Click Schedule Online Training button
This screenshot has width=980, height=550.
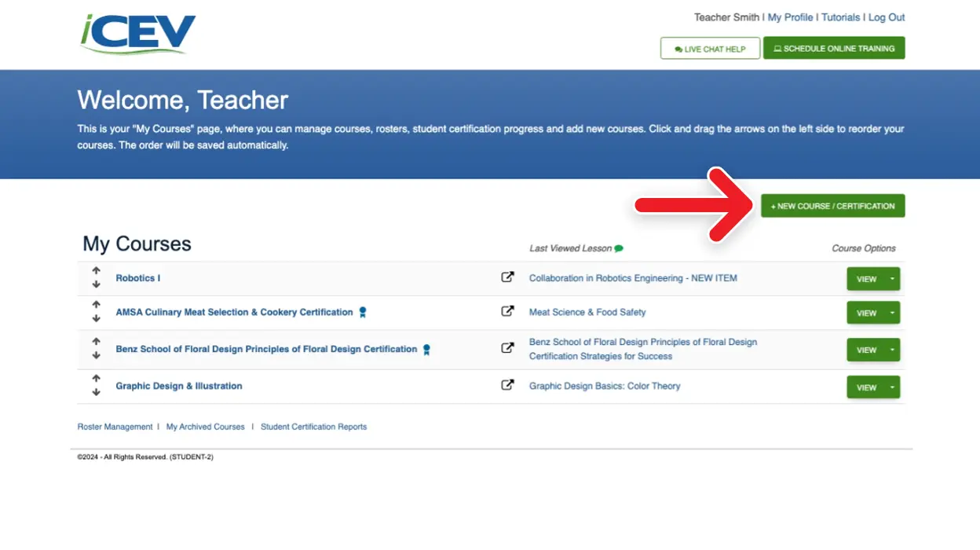tap(834, 48)
